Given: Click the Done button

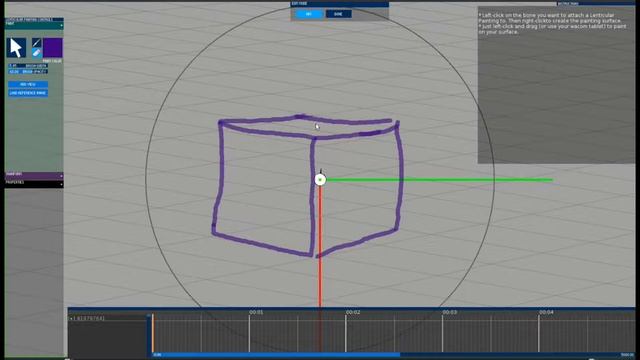Looking at the screenshot, I should pyautogui.click(x=338, y=14).
